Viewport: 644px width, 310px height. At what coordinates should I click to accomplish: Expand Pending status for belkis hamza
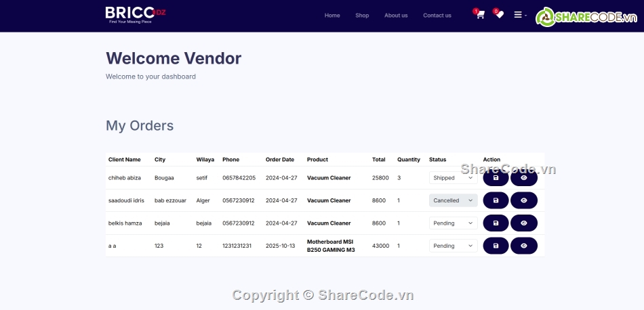pos(453,223)
